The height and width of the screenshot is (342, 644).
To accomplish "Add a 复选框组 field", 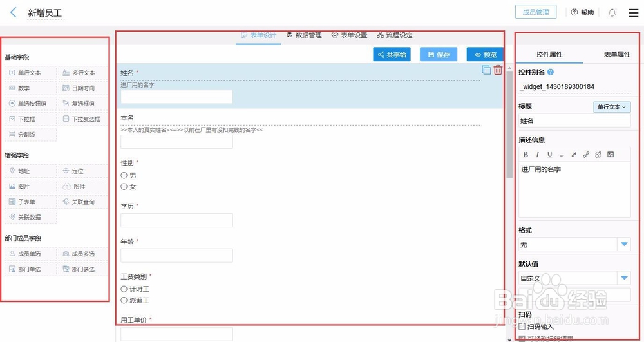I will [x=83, y=104].
